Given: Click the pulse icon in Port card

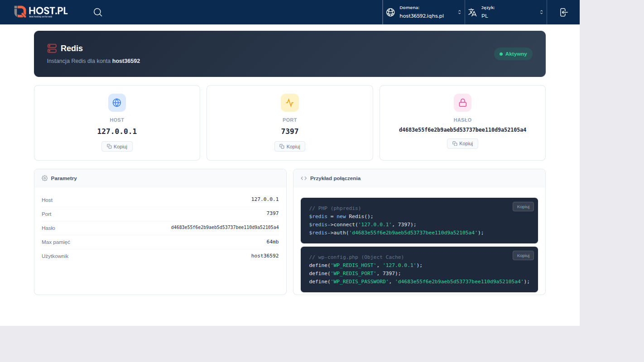Looking at the screenshot, I should coord(290,103).
